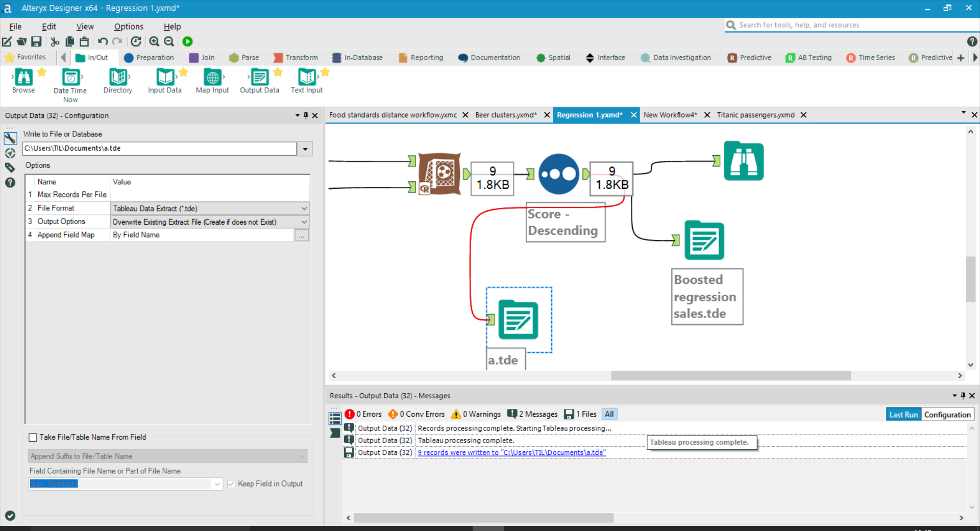Open the 9 records written to a.tde link

coord(511,452)
